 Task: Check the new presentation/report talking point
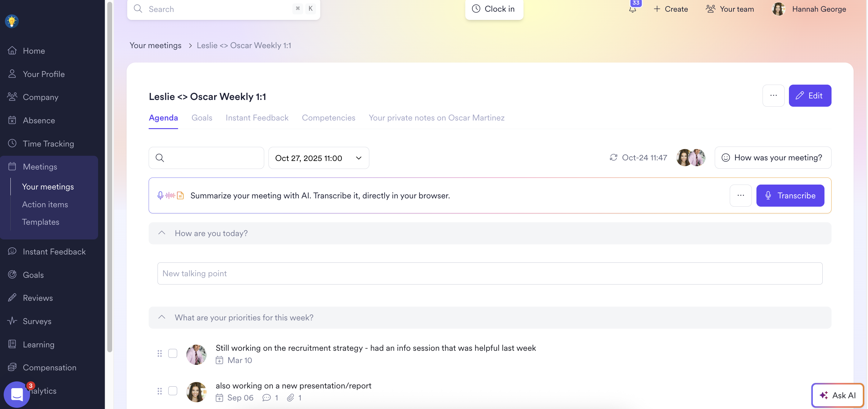pos(173,391)
